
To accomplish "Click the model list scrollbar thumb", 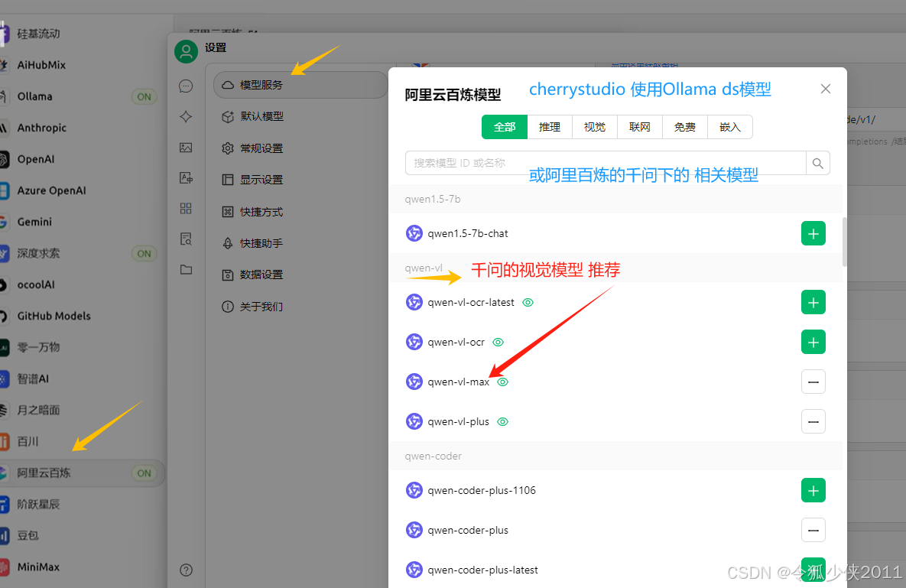I will click(844, 242).
